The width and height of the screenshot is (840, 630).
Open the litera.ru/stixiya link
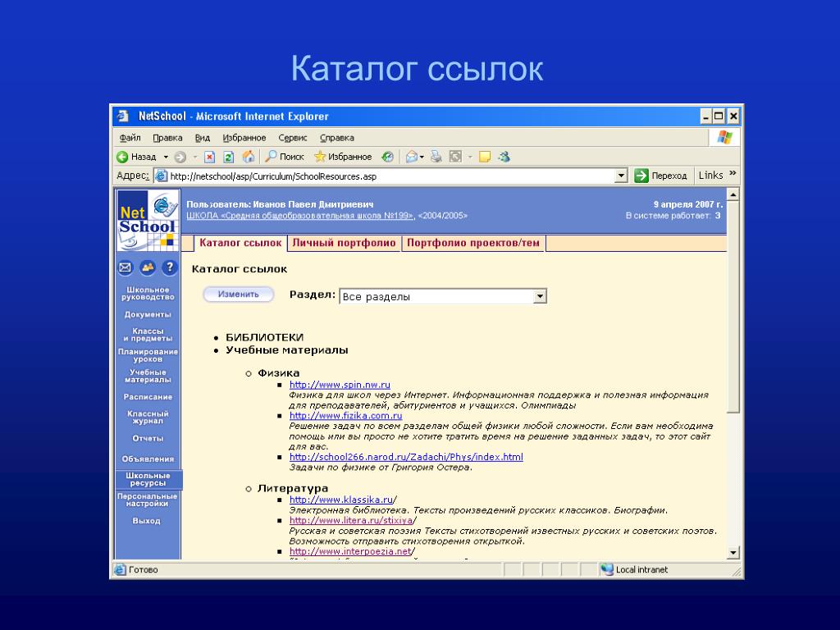pyautogui.click(x=351, y=520)
